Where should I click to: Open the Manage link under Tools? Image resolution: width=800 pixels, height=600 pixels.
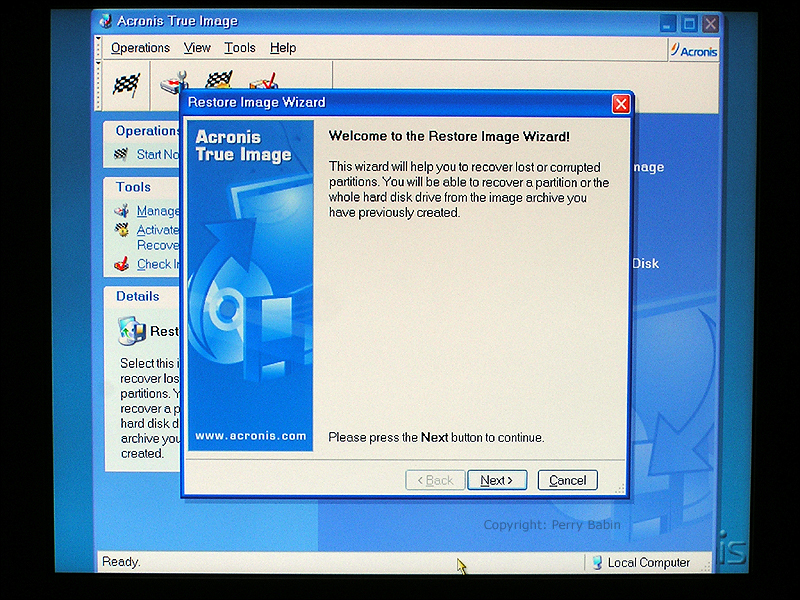[x=158, y=211]
